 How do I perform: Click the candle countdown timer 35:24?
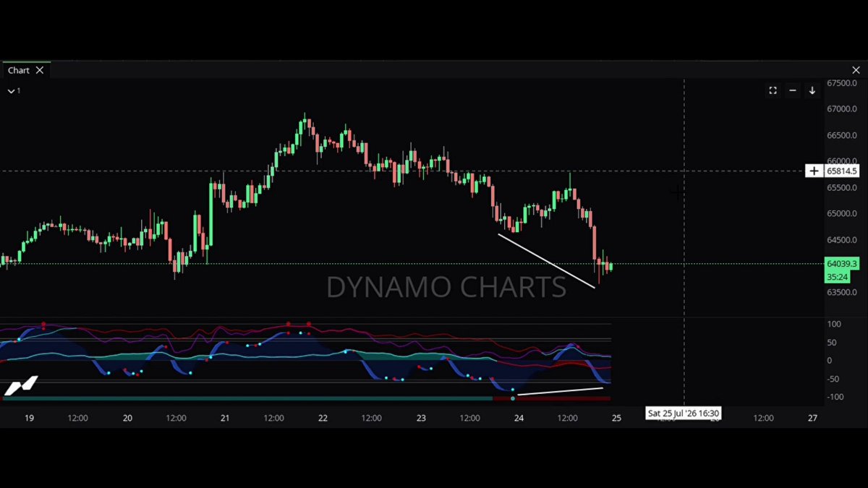[x=838, y=277]
